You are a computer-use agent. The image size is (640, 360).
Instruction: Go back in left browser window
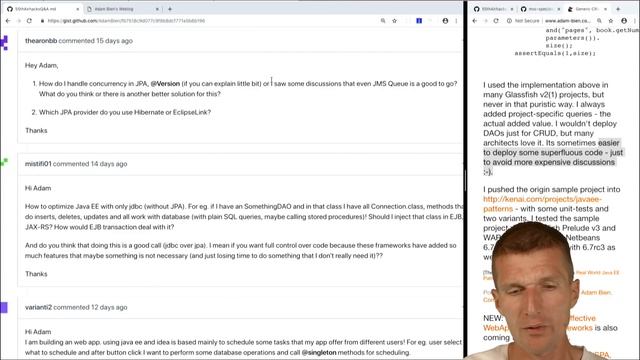click(x=8, y=21)
